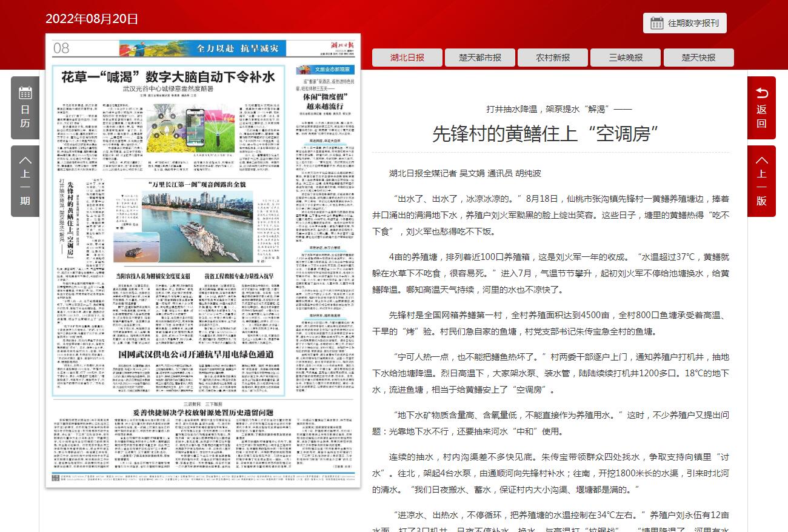Click the 全力以赴 抗旱减灾 banner on the page
Viewport: 788px width, 532px height.
point(202,48)
